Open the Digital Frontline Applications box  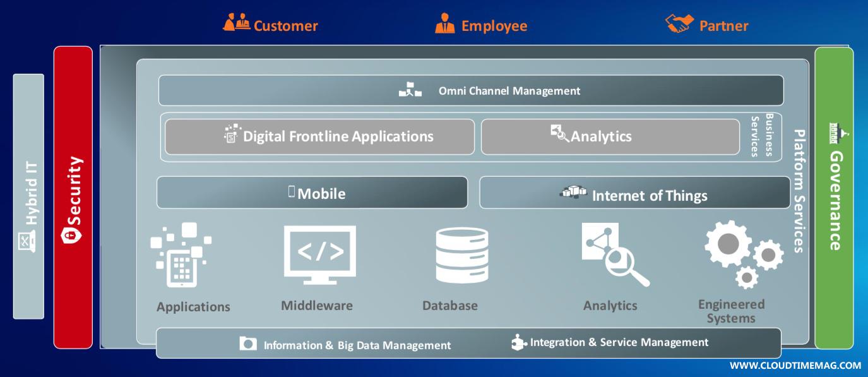(x=319, y=136)
